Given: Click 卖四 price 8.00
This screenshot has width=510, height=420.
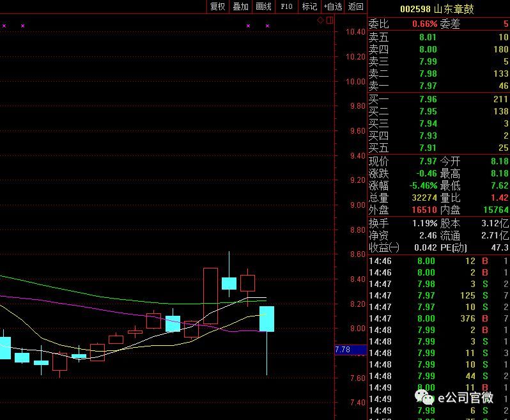Looking at the screenshot, I should 428,49.
